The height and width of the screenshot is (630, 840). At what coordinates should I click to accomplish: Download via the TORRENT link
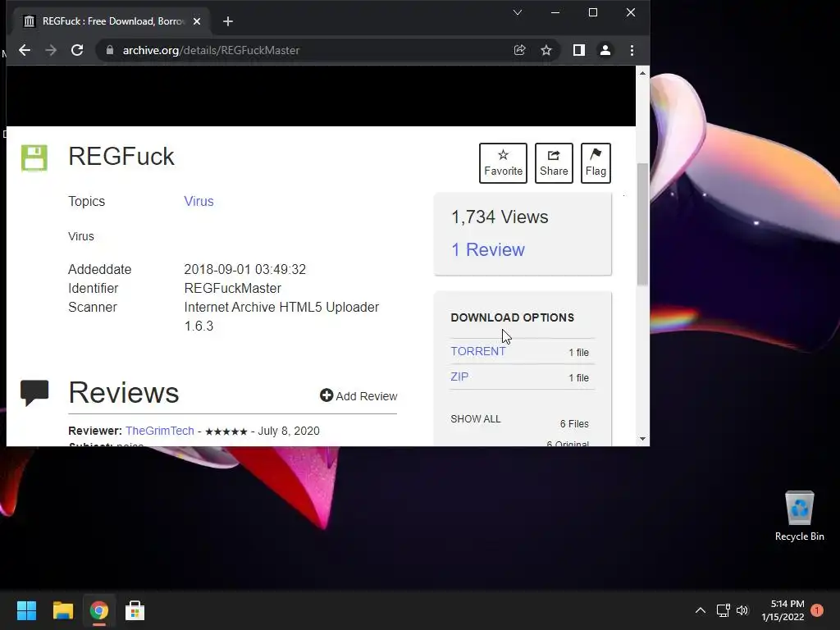pos(478,351)
